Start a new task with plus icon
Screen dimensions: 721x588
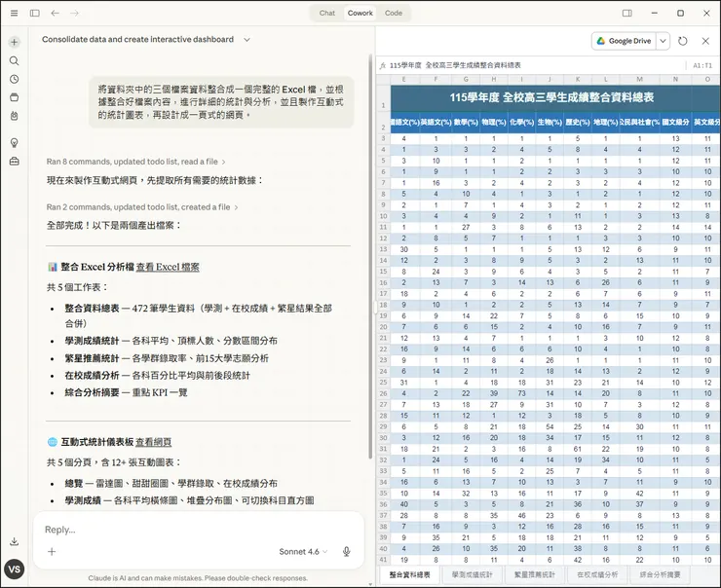point(15,42)
